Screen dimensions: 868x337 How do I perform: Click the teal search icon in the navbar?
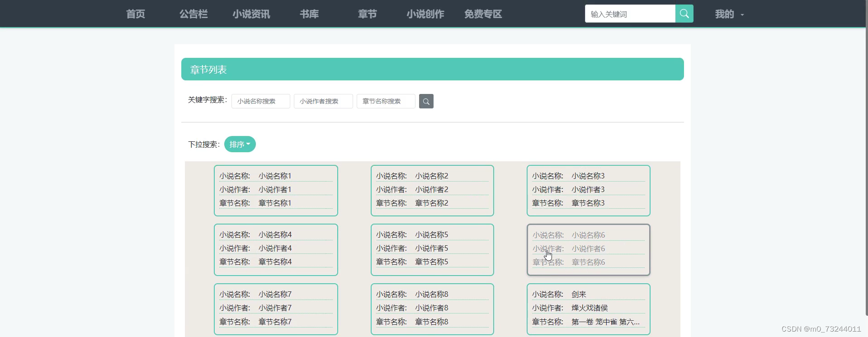[684, 14]
